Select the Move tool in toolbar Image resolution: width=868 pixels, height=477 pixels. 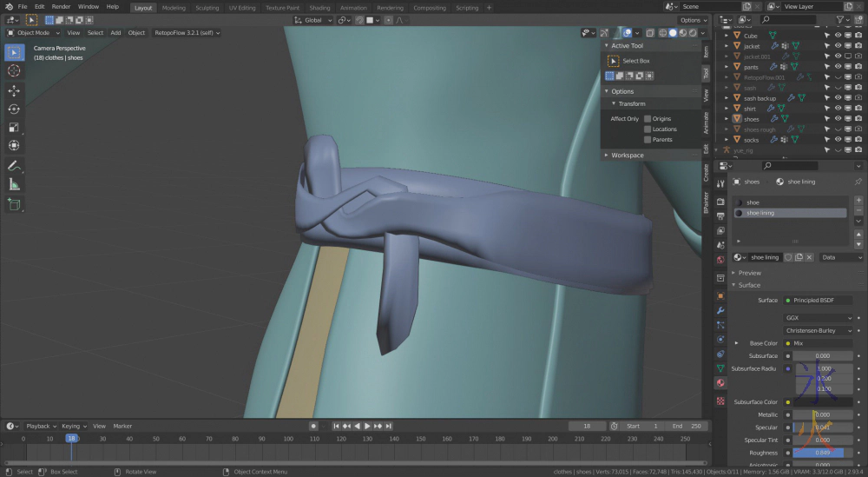coord(14,90)
